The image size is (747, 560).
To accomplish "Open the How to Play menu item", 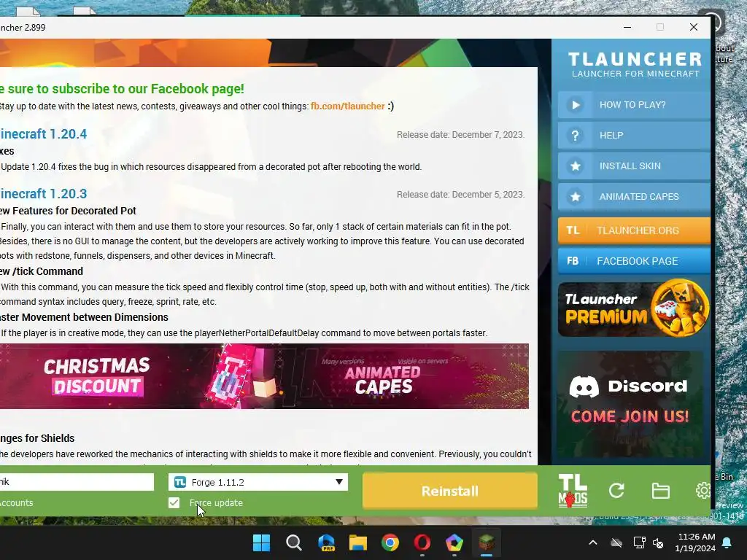I will point(634,105).
